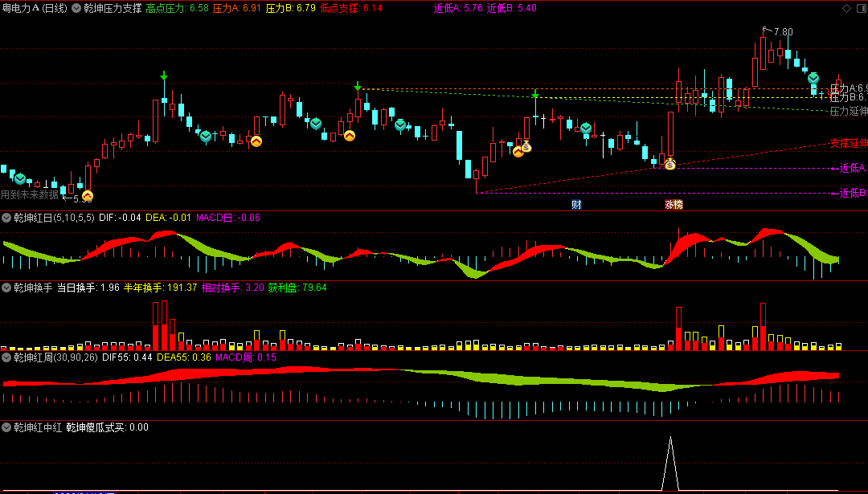Viewport: 868px width, 494px height.
Task: Click the DEA: -0.01 reading
Action: click(169, 218)
